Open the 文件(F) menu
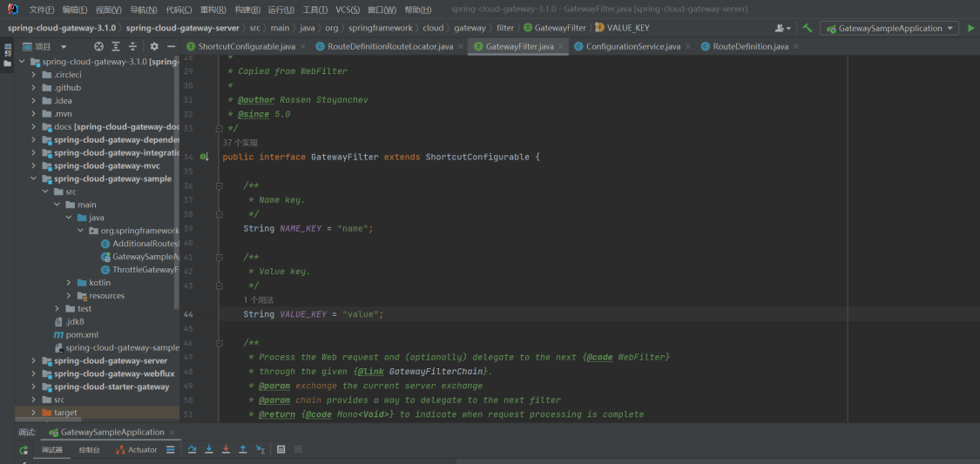980x464 pixels. [x=42, y=10]
